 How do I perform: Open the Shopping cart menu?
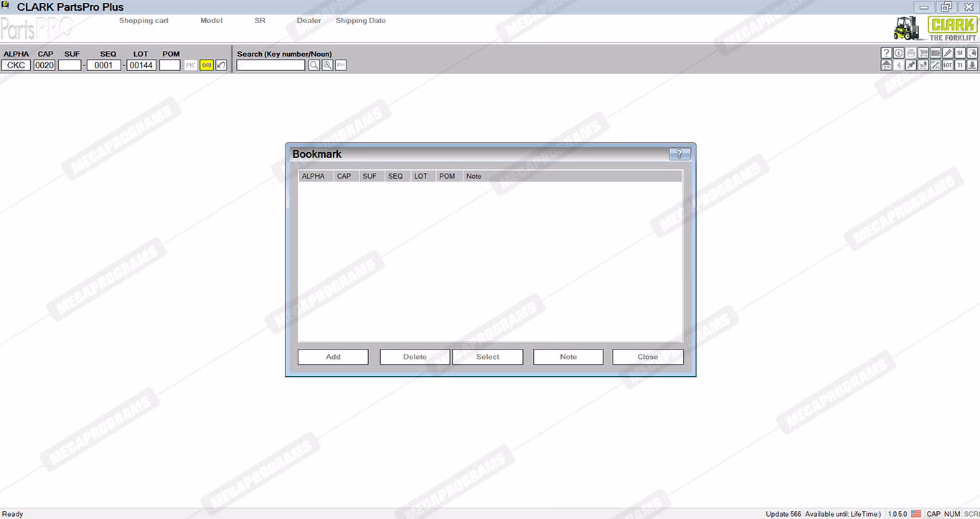[143, 21]
